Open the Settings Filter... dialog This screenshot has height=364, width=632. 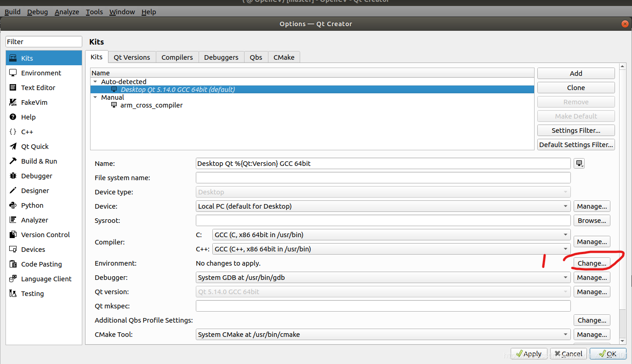pyautogui.click(x=576, y=130)
